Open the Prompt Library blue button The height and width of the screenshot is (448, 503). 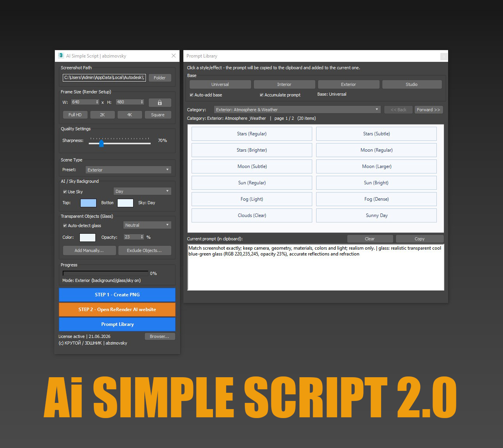[x=117, y=324]
